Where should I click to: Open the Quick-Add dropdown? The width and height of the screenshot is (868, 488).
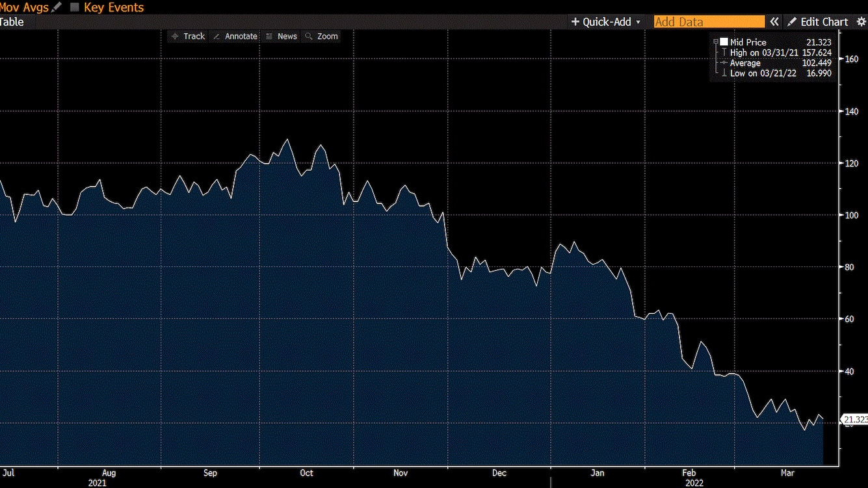point(605,21)
